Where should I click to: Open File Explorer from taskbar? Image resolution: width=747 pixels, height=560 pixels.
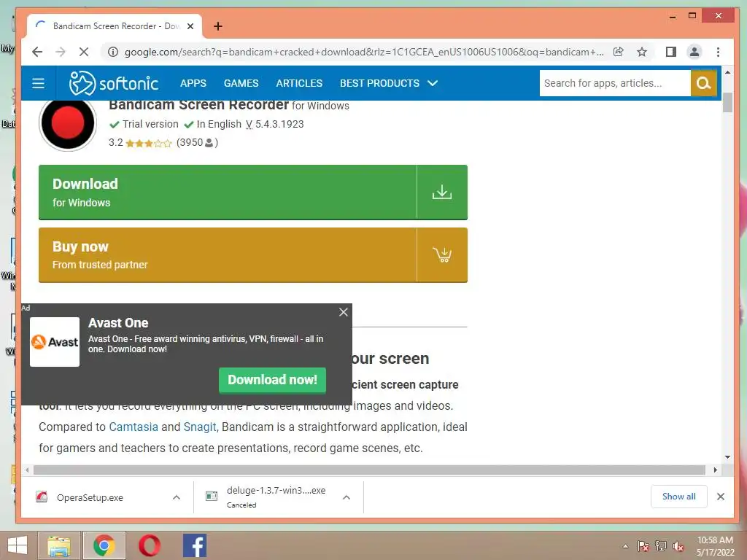pos(59,545)
